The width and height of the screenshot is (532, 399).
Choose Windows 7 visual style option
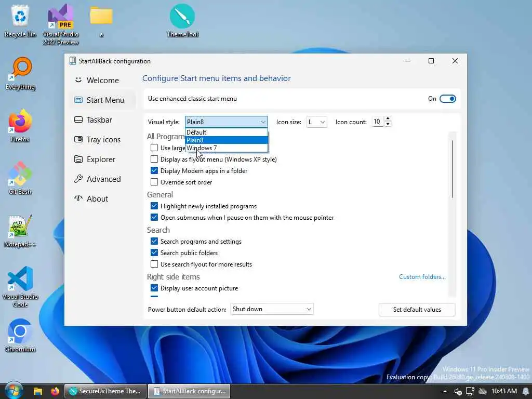(227, 148)
